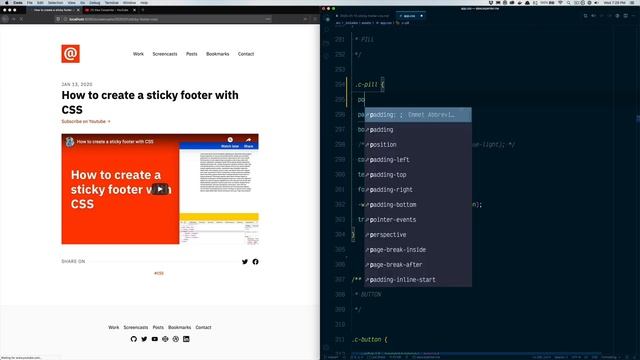
Task: Share the post on Twitter icon
Action: pos(245,262)
